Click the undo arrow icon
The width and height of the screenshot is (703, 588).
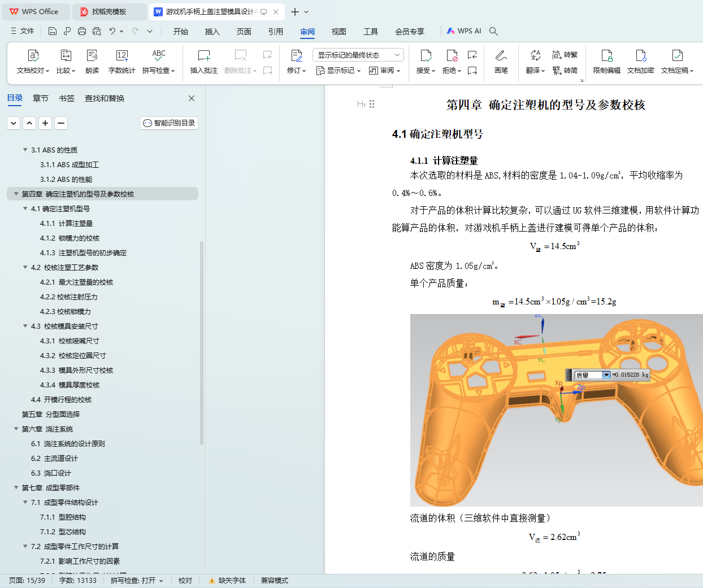click(112, 31)
